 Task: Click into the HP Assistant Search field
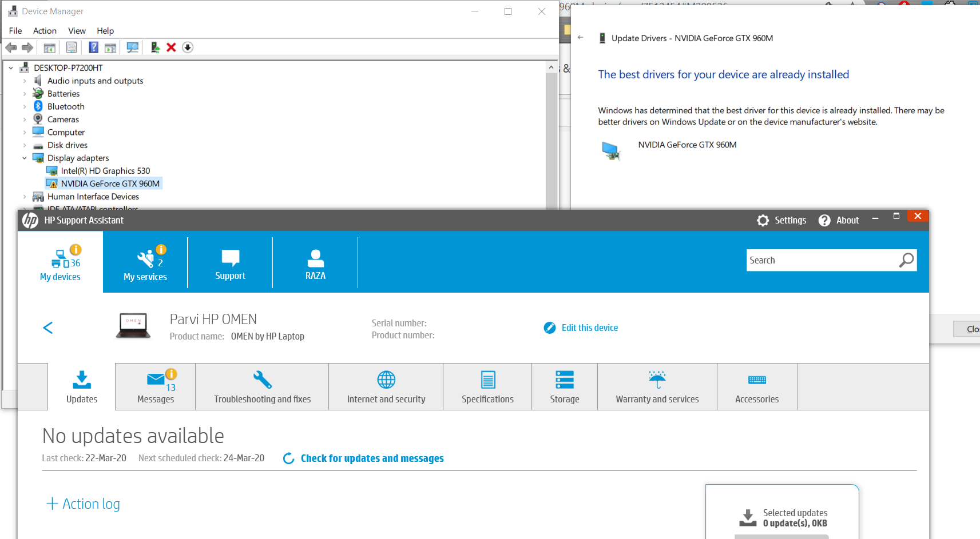(x=821, y=260)
